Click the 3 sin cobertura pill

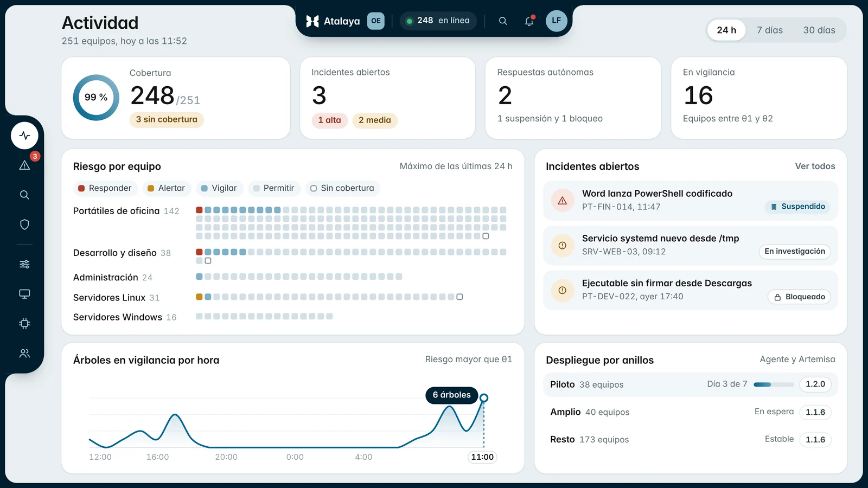pyautogui.click(x=167, y=120)
